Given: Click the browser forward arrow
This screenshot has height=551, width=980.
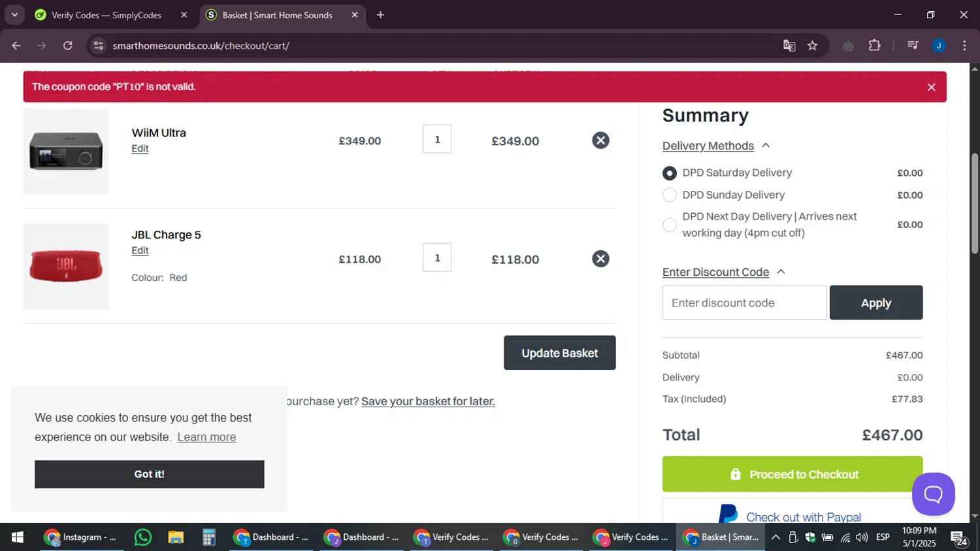Looking at the screenshot, I should tap(42, 46).
